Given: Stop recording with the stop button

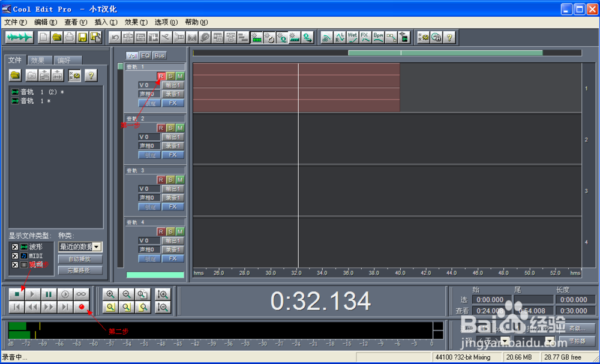Looking at the screenshot, I should [x=17, y=294].
